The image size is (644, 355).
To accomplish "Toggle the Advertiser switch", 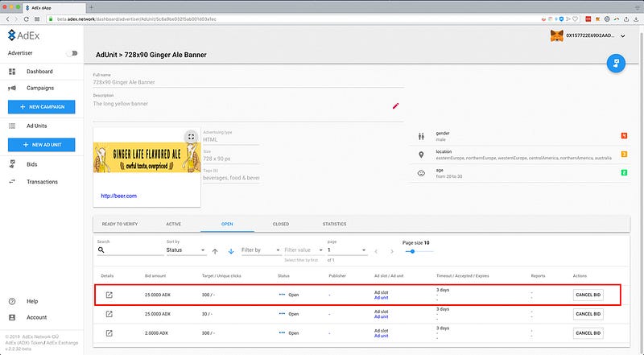I will (x=72, y=53).
